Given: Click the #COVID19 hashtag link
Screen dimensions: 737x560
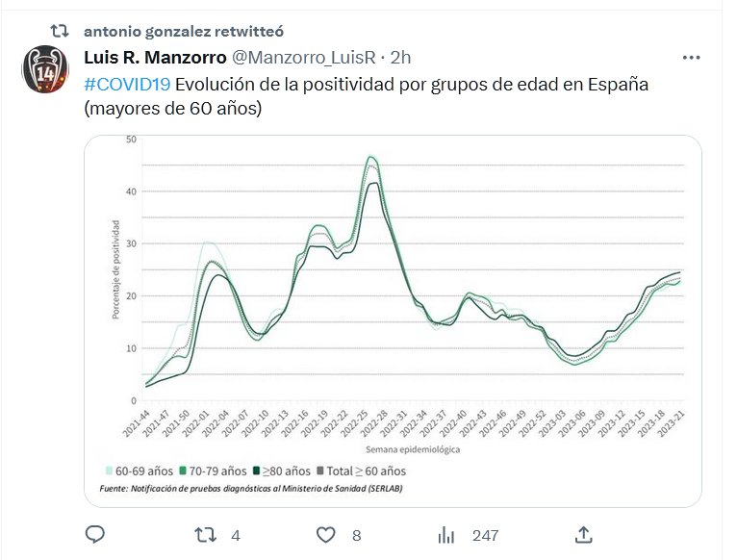Looking at the screenshot, I should (x=127, y=84).
